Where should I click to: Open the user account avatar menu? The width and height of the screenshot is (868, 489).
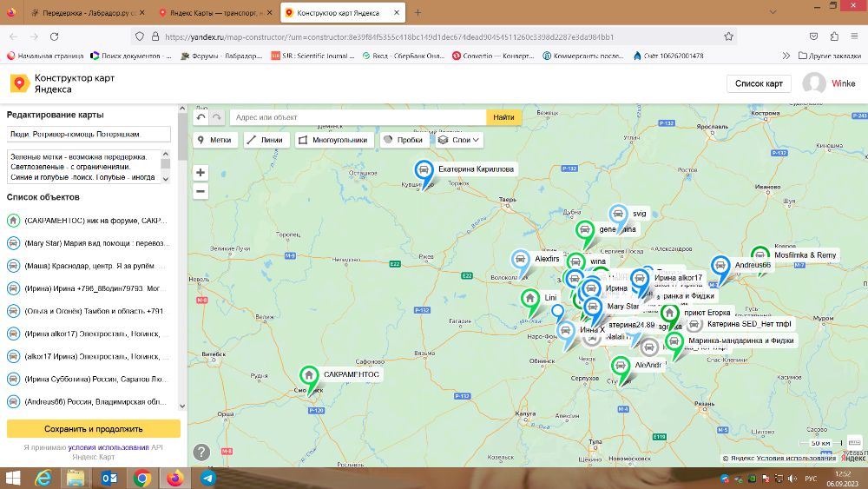(814, 83)
